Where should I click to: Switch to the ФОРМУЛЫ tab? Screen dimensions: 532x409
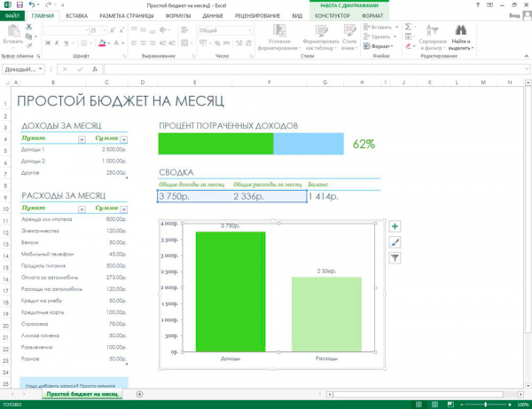pos(178,16)
